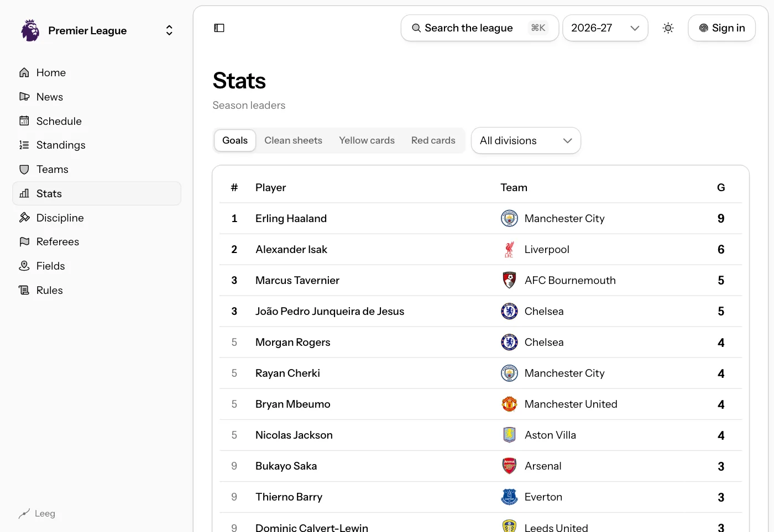The width and height of the screenshot is (774, 532).
Task: Click the Manchester City crest beside Erling Haaland
Action: [509, 218]
